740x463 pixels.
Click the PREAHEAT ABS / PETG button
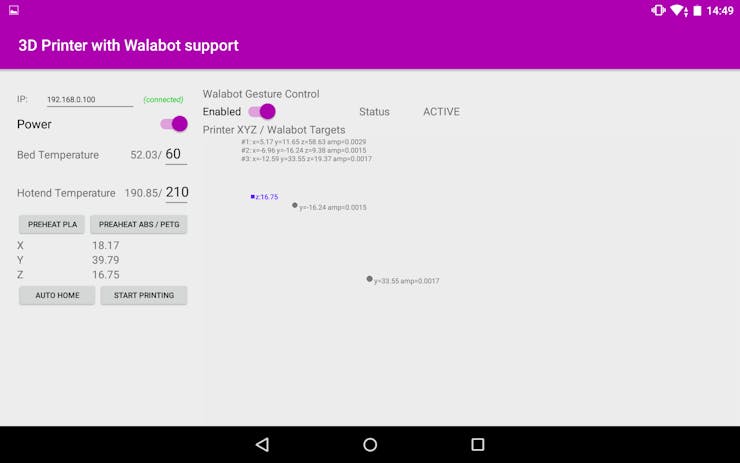click(x=139, y=224)
